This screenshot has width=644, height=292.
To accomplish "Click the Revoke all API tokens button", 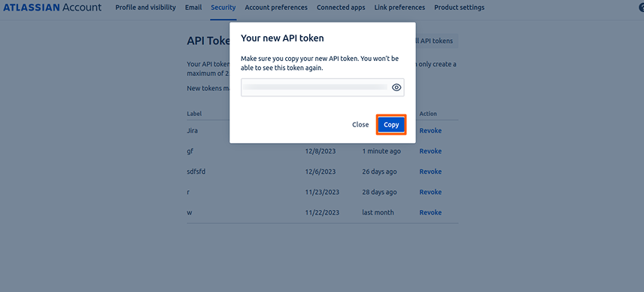I will (436, 41).
